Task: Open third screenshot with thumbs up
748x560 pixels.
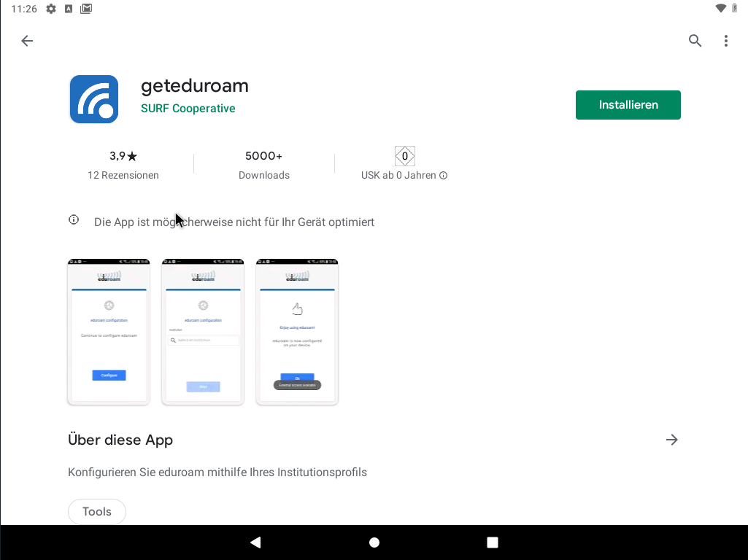Action: [297, 332]
